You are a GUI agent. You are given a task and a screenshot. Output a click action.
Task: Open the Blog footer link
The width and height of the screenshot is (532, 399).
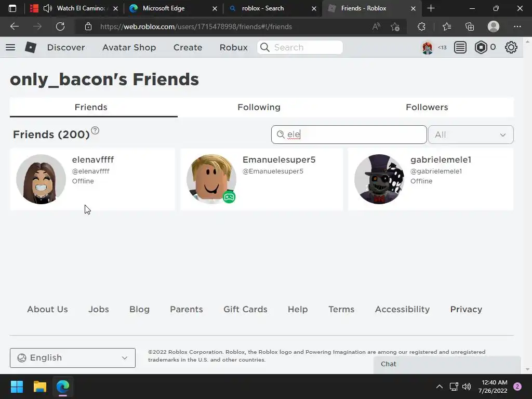(x=139, y=310)
